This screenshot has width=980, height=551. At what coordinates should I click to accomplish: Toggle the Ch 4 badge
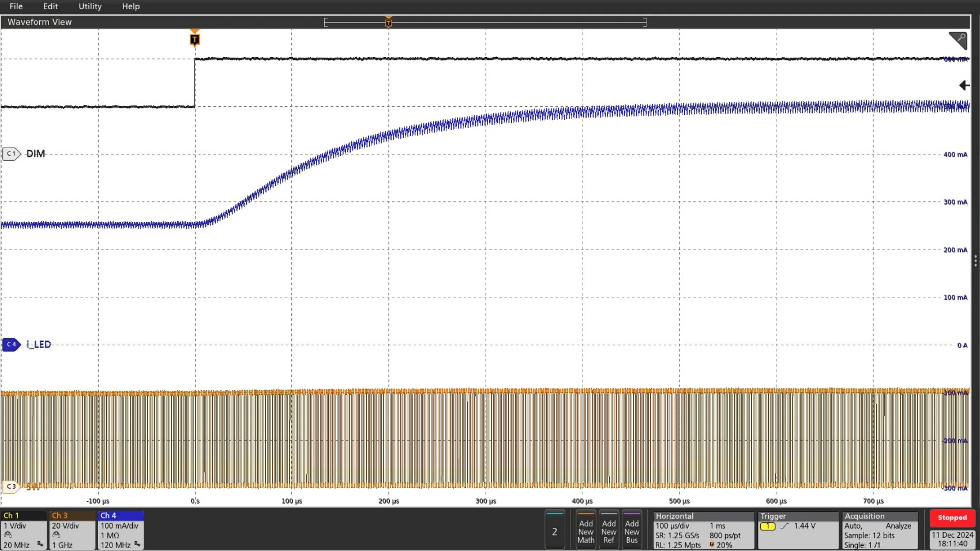tap(121, 530)
